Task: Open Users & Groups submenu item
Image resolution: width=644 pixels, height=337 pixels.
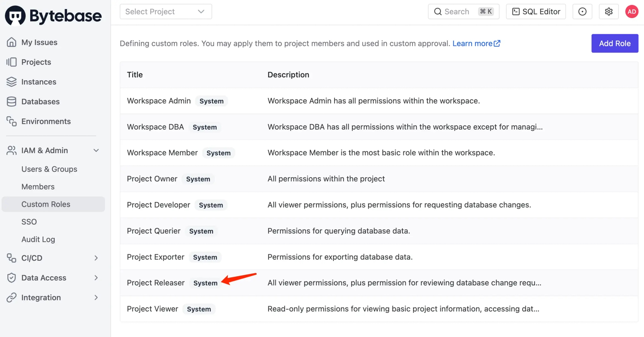Action: click(49, 169)
